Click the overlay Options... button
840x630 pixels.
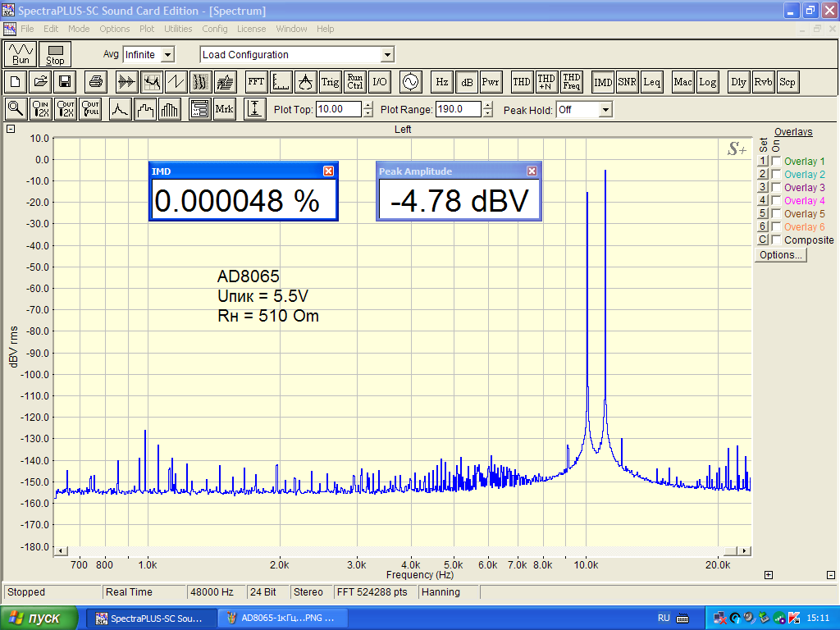781,255
